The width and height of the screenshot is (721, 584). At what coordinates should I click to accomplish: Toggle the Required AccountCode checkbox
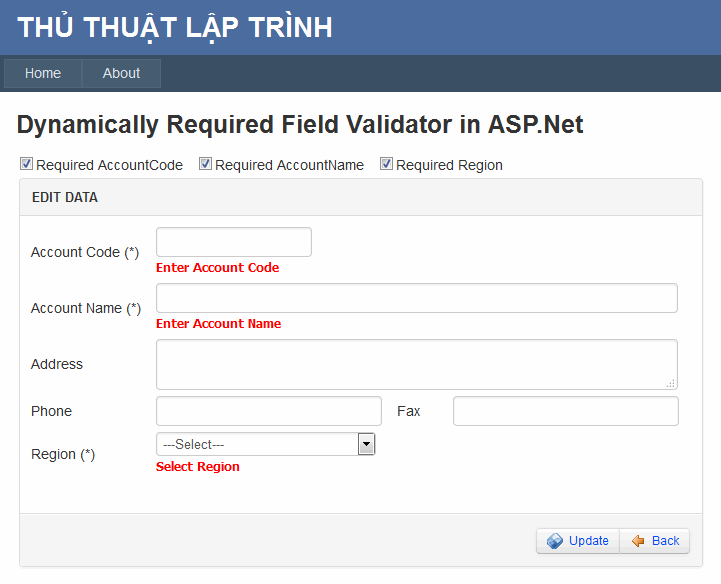coord(26,163)
